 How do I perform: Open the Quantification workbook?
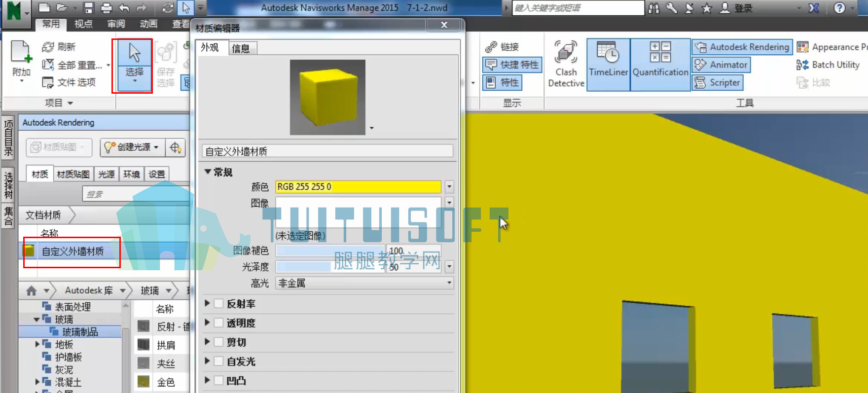click(x=660, y=65)
